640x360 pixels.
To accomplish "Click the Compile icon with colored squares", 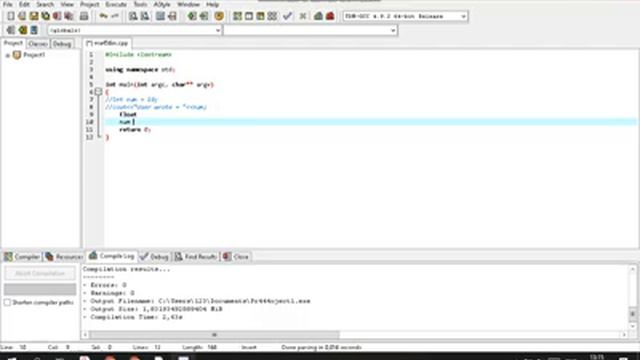I will 237,16.
